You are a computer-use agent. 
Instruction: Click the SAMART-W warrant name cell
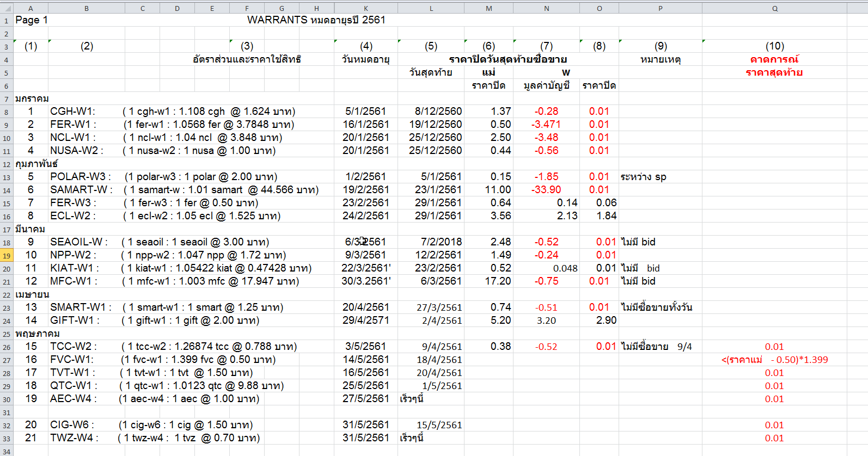(x=81, y=190)
